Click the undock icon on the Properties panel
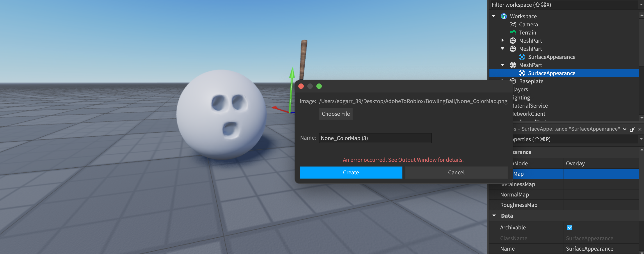The height and width of the screenshot is (254, 644). point(633,129)
